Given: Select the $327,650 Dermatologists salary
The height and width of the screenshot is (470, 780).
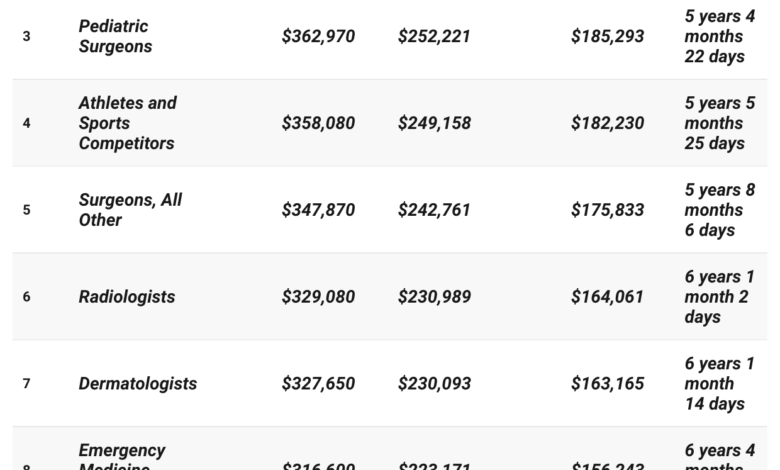Looking at the screenshot, I should 318,384.
